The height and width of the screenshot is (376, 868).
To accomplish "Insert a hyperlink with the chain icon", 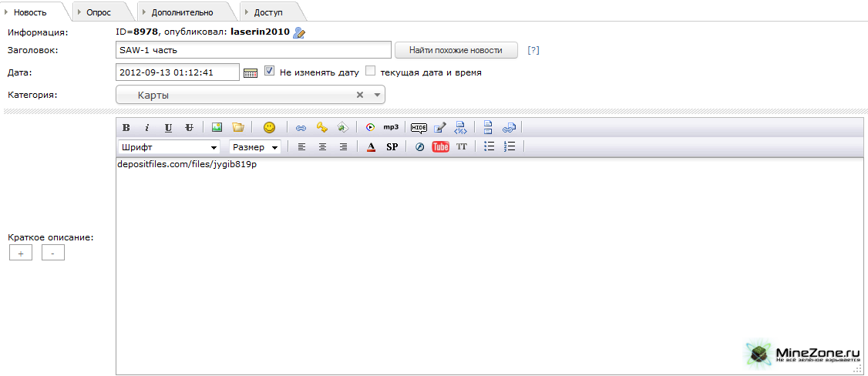I will click(301, 128).
